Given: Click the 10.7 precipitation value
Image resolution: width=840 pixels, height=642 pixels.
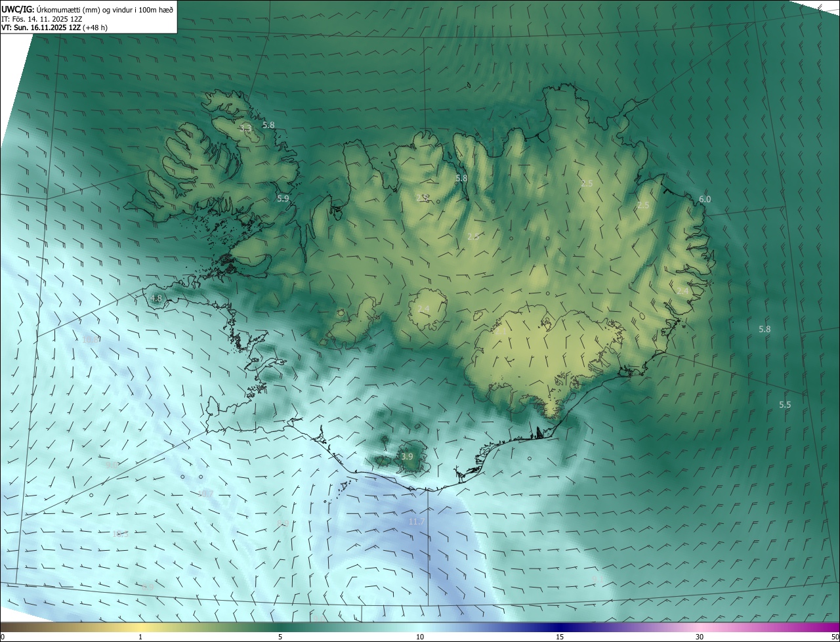Looking at the screenshot, I should point(205,494).
